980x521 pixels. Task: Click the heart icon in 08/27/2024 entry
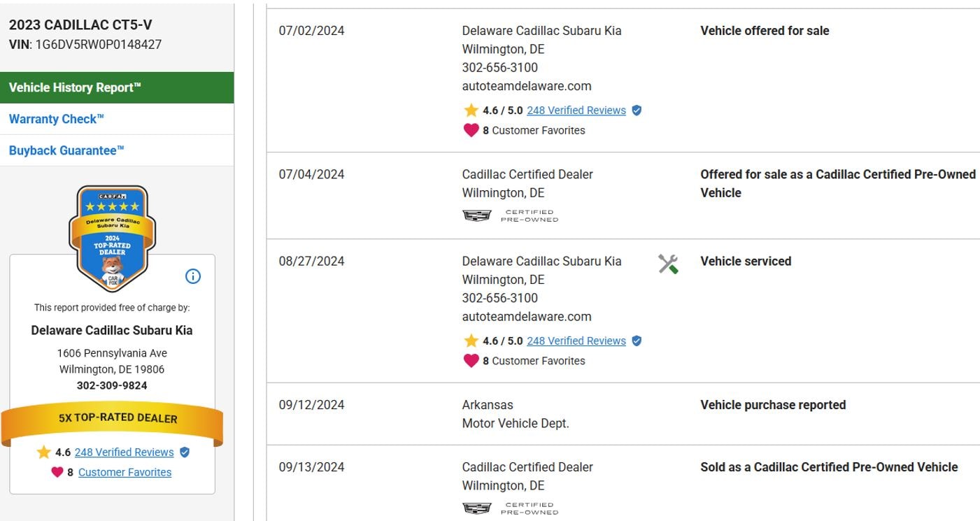(471, 361)
